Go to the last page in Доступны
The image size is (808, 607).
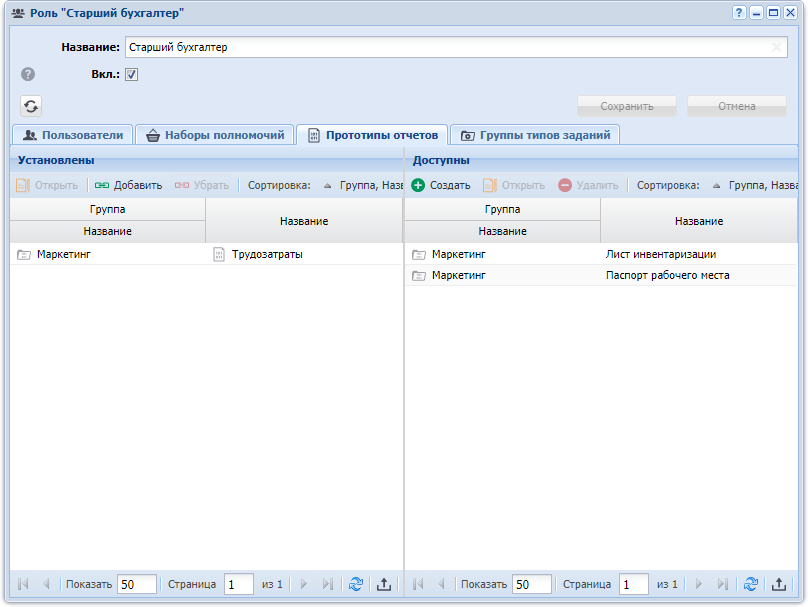[722, 584]
